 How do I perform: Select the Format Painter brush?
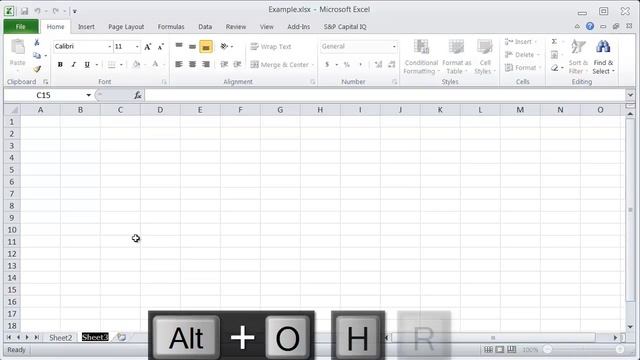[37, 69]
